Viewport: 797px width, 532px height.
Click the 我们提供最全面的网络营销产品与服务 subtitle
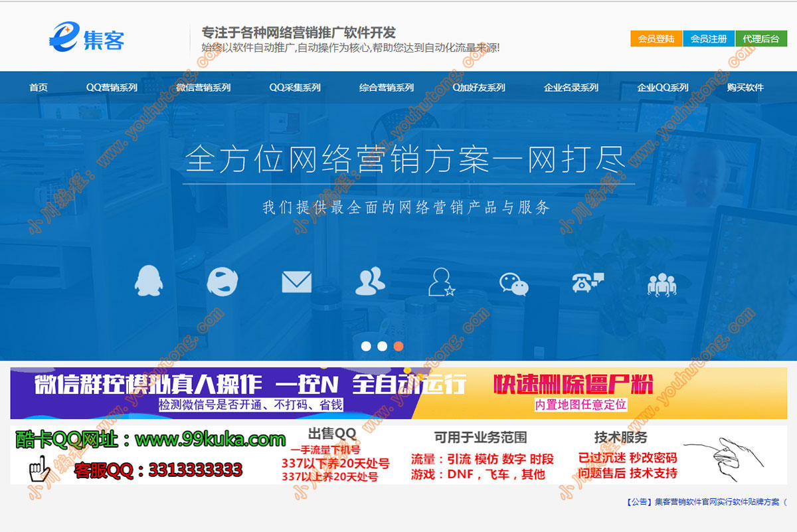(406, 207)
